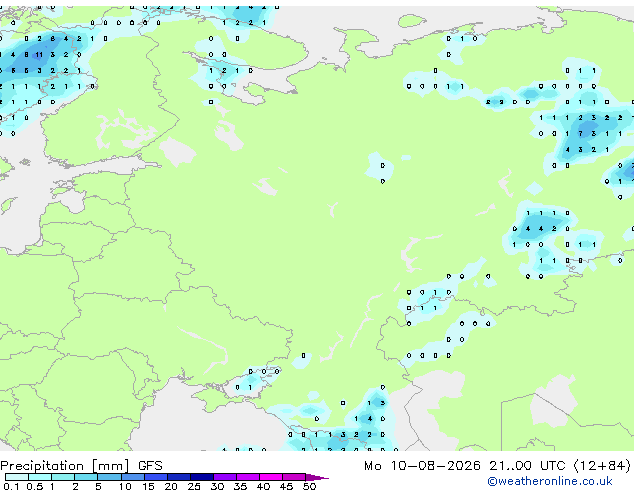Click the legend scale label "35"

coord(240,486)
